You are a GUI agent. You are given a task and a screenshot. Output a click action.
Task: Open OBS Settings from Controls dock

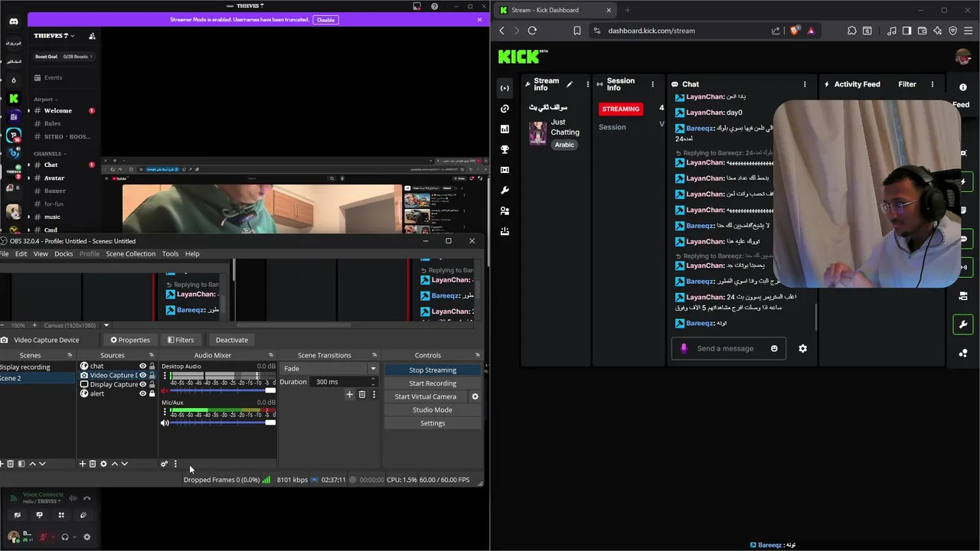(433, 423)
